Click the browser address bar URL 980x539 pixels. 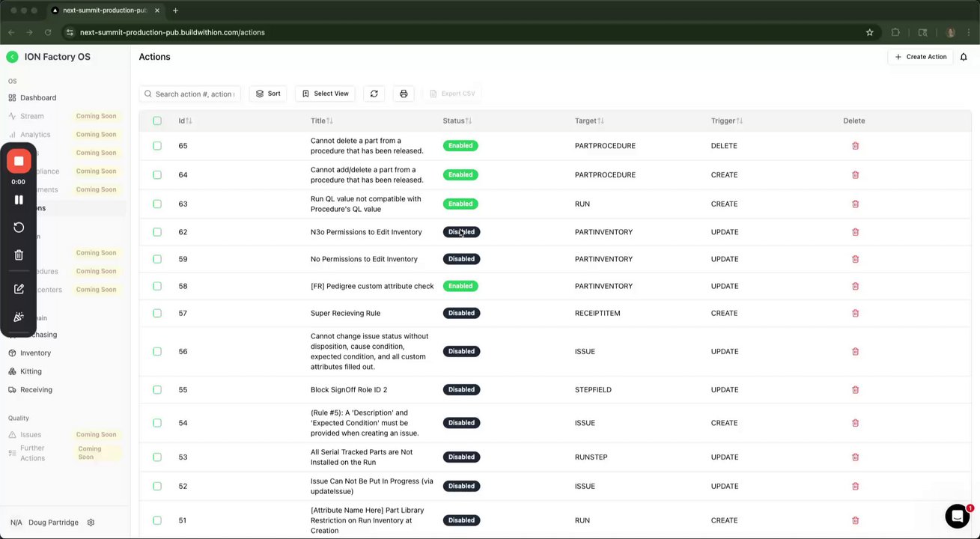coord(172,32)
